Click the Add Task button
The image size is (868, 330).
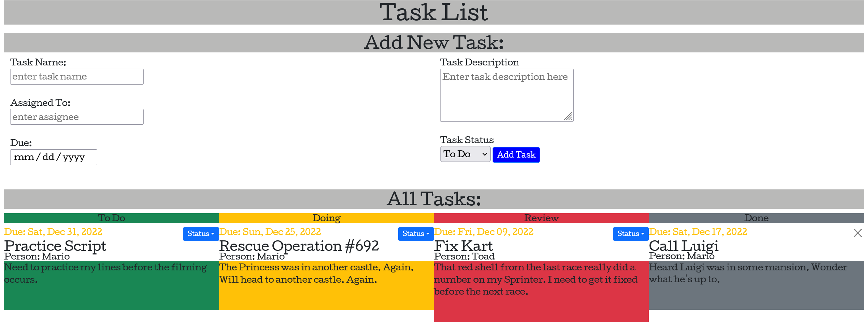tap(516, 155)
